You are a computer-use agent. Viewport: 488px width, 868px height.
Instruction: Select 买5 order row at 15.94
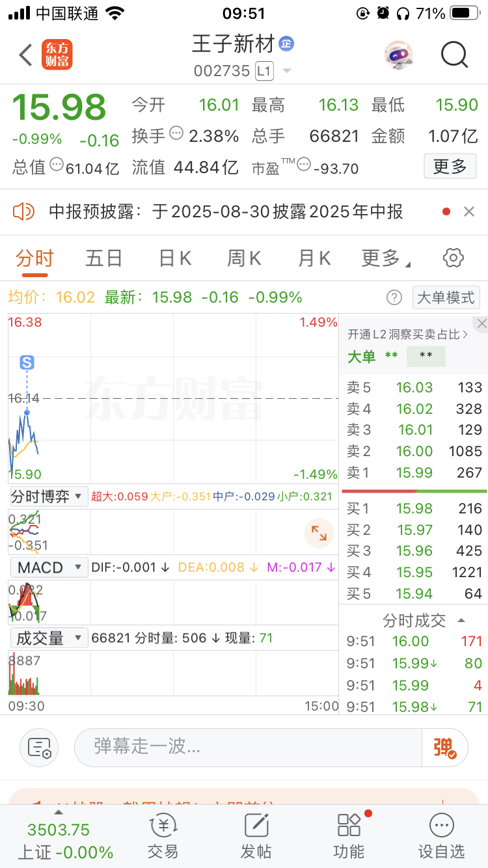click(414, 593)
